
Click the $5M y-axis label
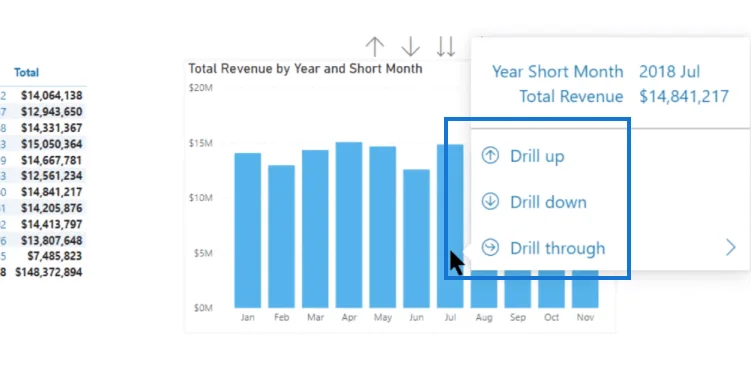point(203,253)
